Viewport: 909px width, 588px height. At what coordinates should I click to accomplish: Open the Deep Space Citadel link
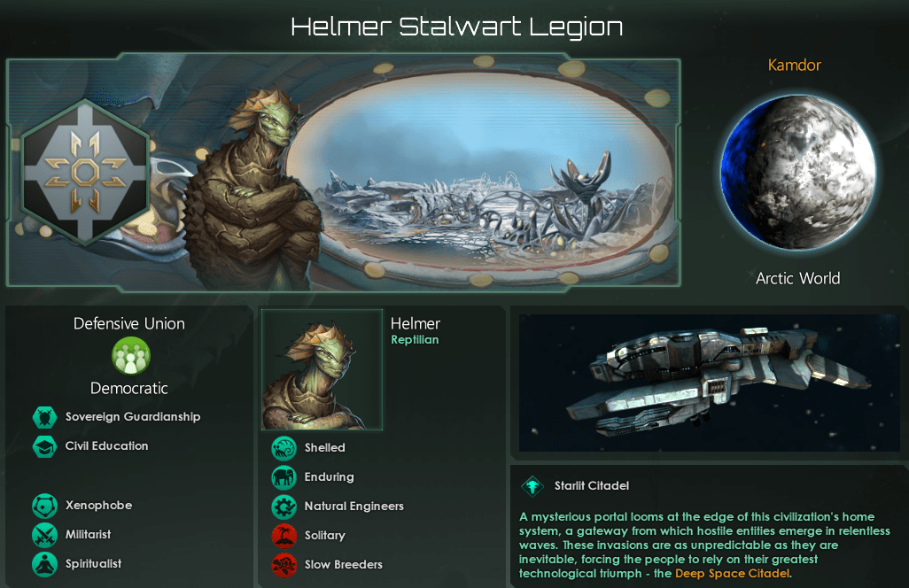(732, 574)
